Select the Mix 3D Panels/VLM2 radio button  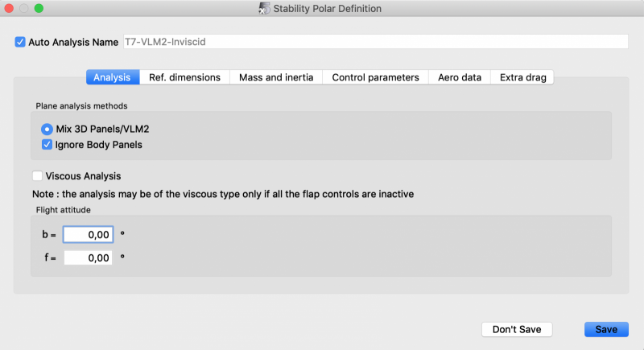tap(47, 129)
